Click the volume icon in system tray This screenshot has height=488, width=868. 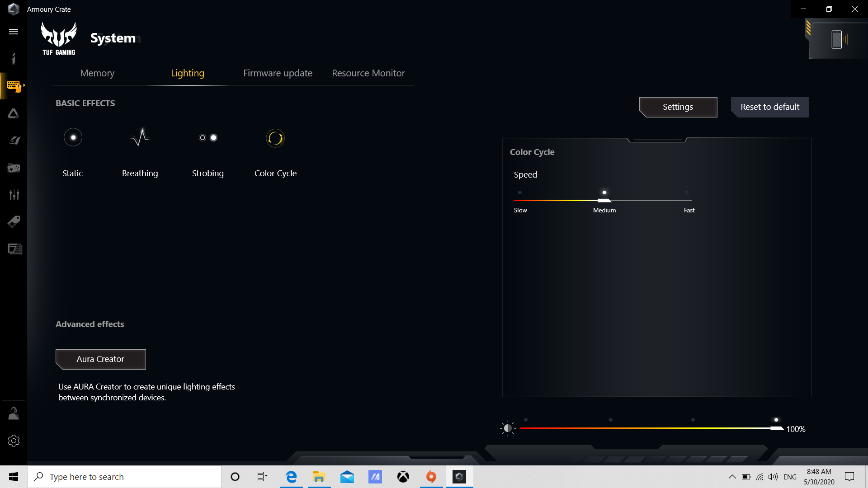click(x=773, y=477)
